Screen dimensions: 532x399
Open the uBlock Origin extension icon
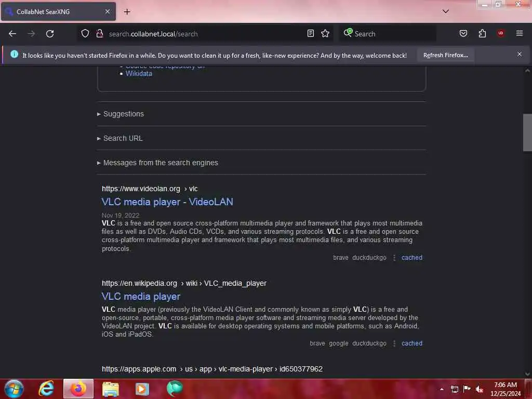[501, 33]
